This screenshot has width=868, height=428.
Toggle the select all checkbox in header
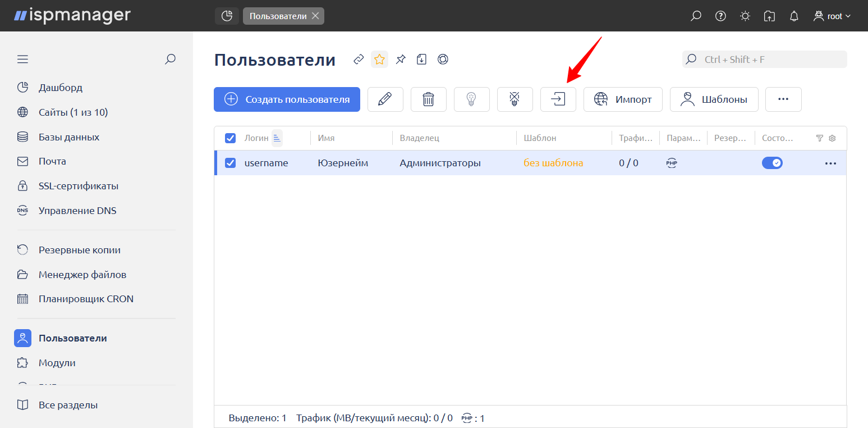230,138
